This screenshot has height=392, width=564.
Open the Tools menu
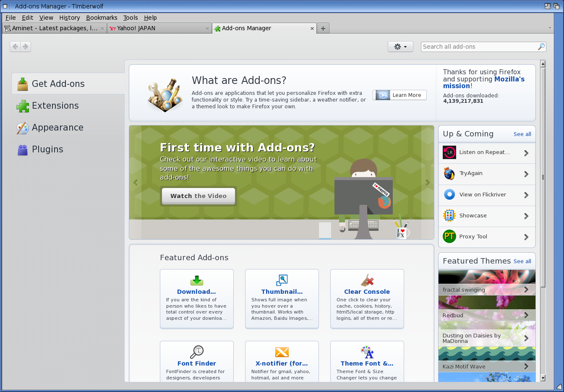[131, 18]
